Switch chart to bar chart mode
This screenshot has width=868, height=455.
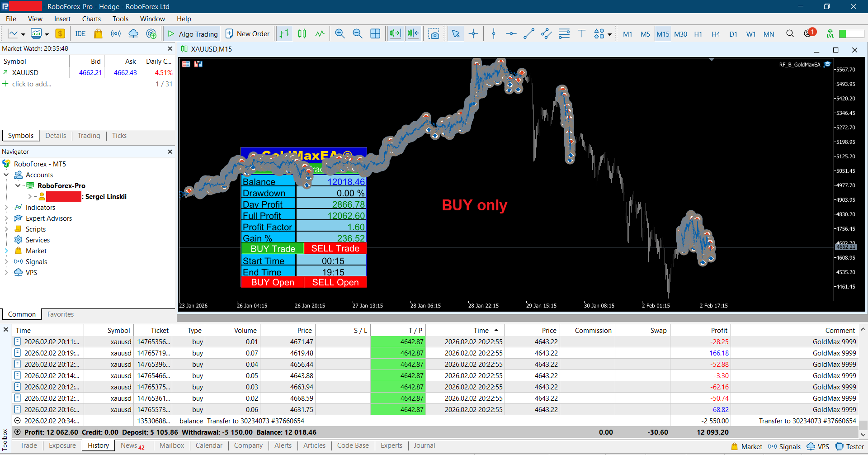pos(284,34)
